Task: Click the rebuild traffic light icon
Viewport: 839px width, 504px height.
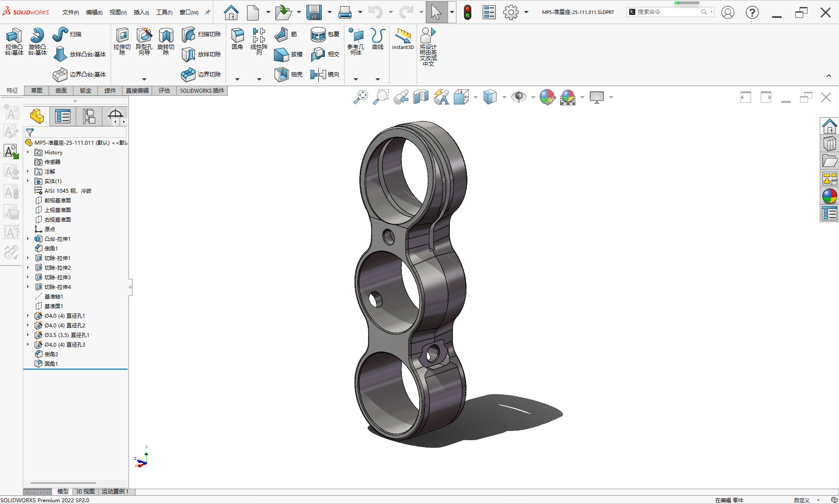Action: pos(467,12)
